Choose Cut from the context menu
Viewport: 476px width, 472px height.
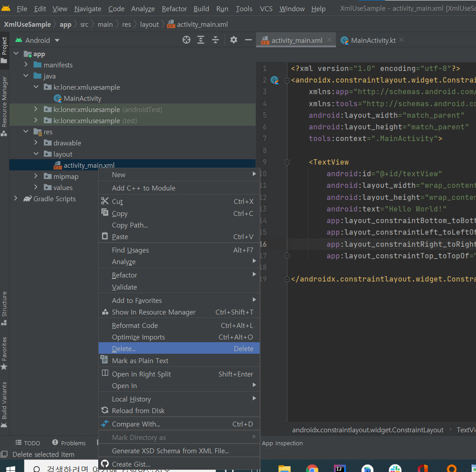coord(179,201)
